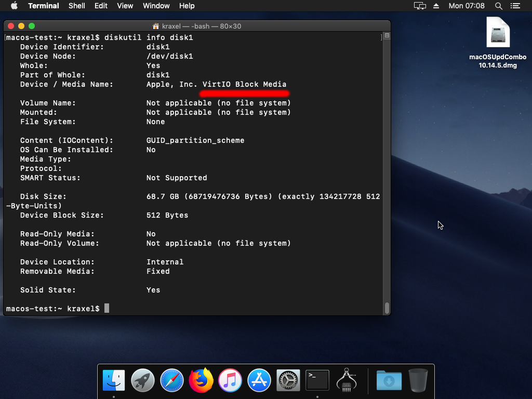Image resolution: width=532 pixels, height=399 pixels.
Task: Open the Terminal application menu
Action: tap(44, 6)
